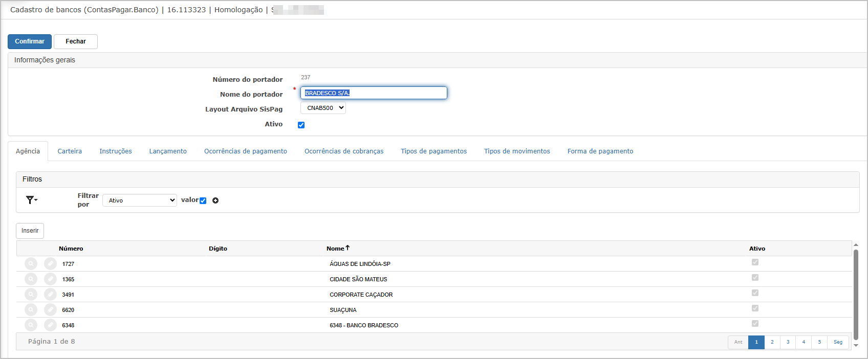This screenshot has height=359, width=868.
Task: Uncheck the filter valor checkbox
Action: [x=203, y=200]
